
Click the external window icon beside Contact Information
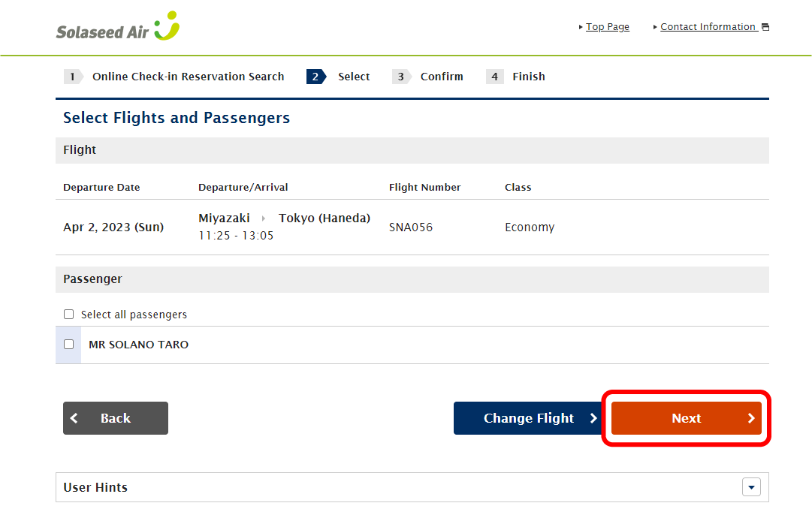(765, 27)
